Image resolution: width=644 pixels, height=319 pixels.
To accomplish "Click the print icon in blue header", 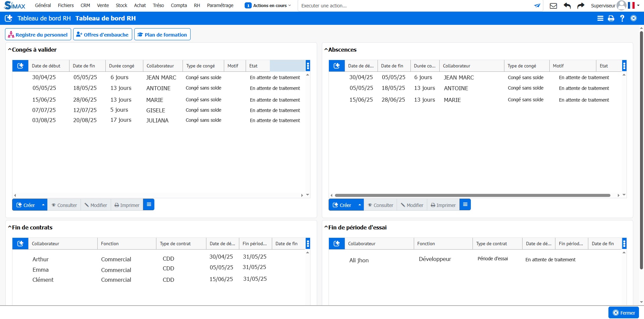I will (x=611, y=18).
